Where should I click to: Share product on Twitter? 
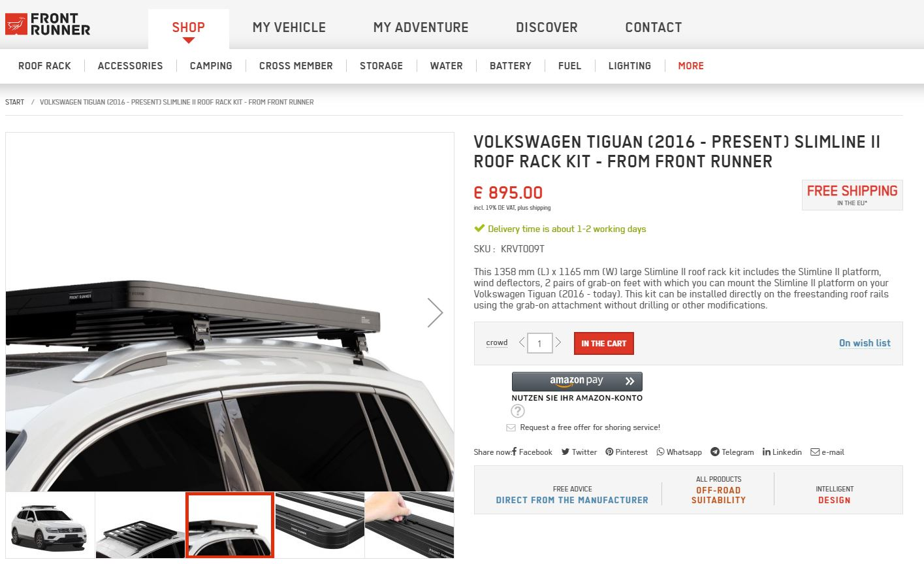pyautogui.click(x=579, y=452)
